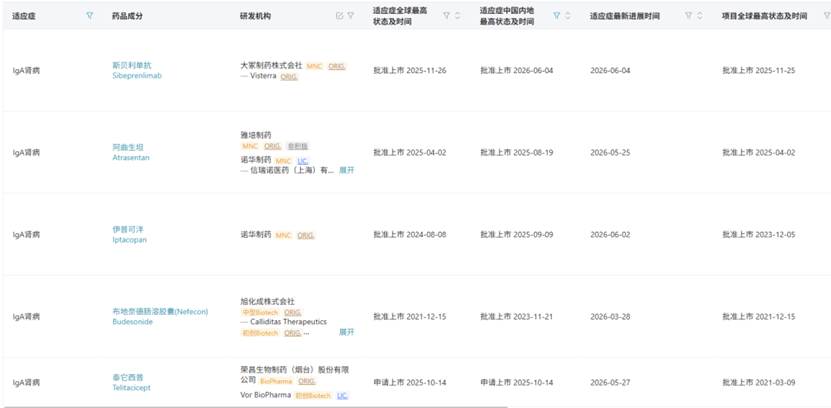Viewport: 831px width, 408px height.
Task: Select company 雅培制药
Action: [256, 136]
